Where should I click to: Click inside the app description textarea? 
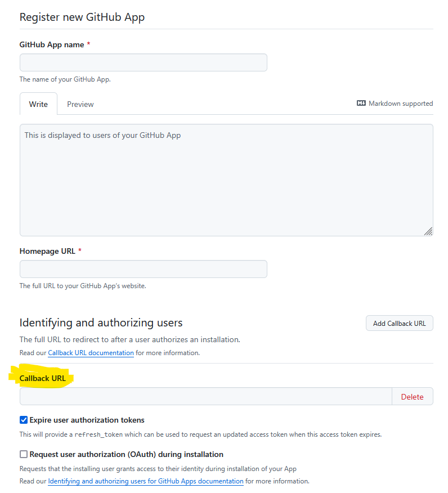point(226,180)
